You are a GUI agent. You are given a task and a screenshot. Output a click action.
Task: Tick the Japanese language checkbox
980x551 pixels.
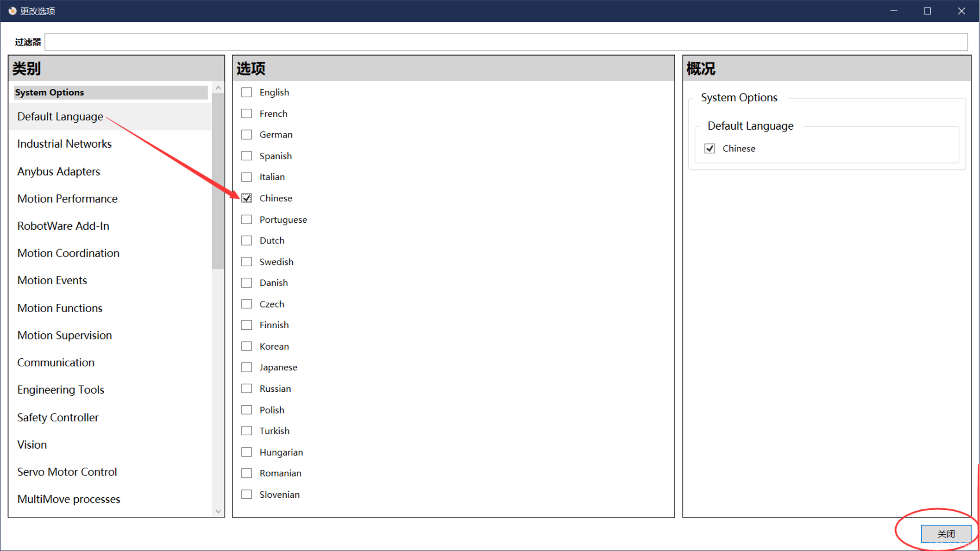pyautogui.click(x=247, y=367)
